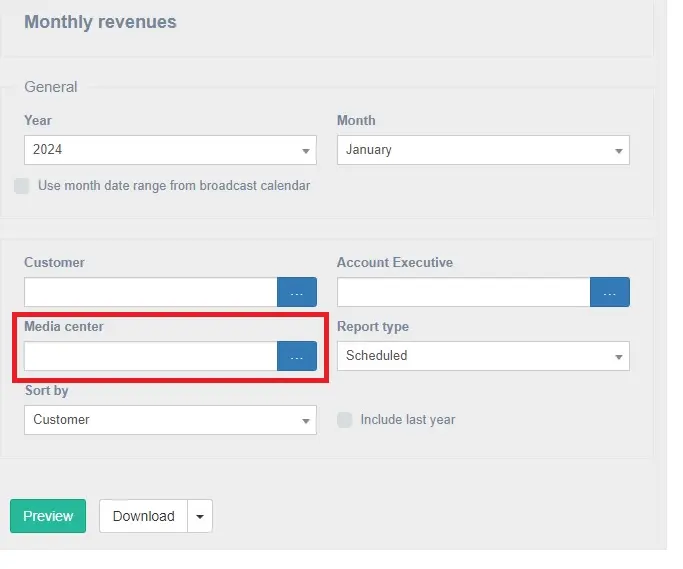The width and height of the screenshot is (683, 569).
Task: Click the Monthly revenues heading
Action: point(100,22)
